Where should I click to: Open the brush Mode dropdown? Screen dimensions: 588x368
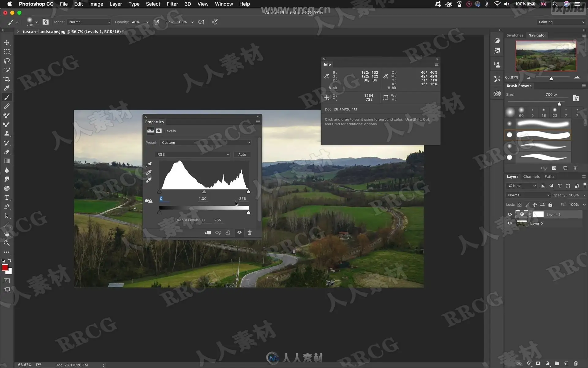coord(89,22)
